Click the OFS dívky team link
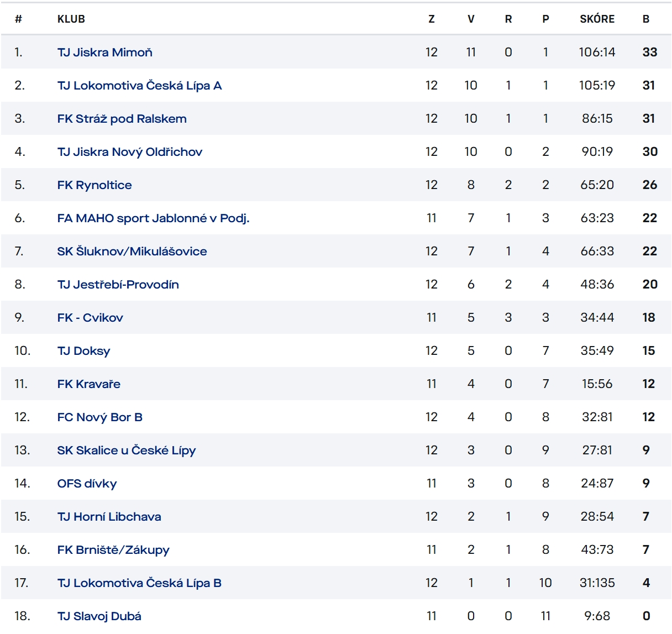Image resolution: width=672 pixels, height=634 pixels. point(87,484)
